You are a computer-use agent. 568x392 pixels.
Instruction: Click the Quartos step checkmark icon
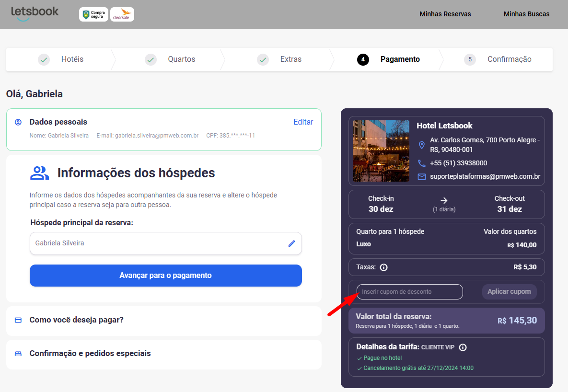click(151, 59)
